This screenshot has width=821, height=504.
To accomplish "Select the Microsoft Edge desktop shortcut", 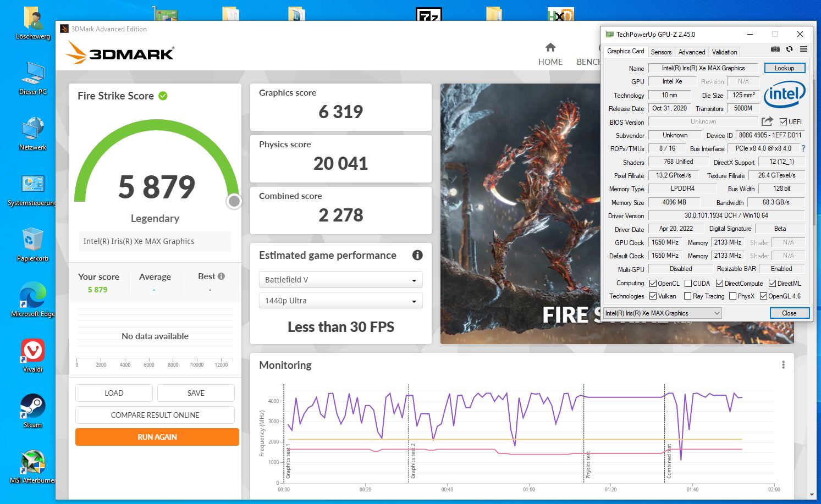I will coord(33,301).
